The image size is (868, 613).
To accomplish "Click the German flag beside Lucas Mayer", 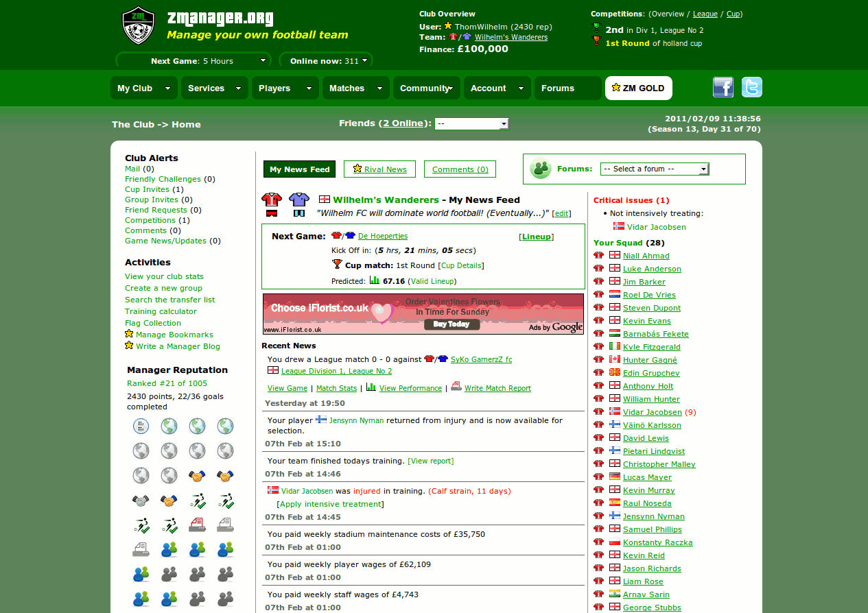I will (615, 477).
